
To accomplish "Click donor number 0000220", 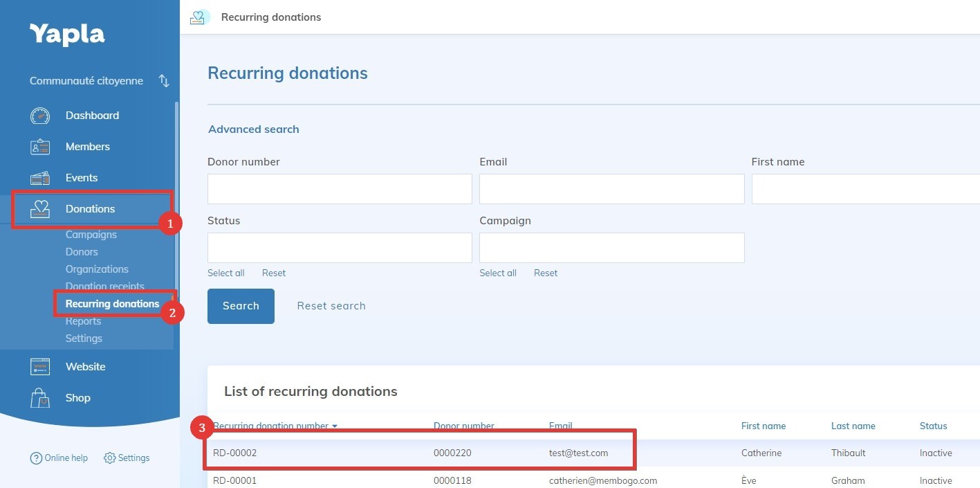I will [x=452, y=453].
